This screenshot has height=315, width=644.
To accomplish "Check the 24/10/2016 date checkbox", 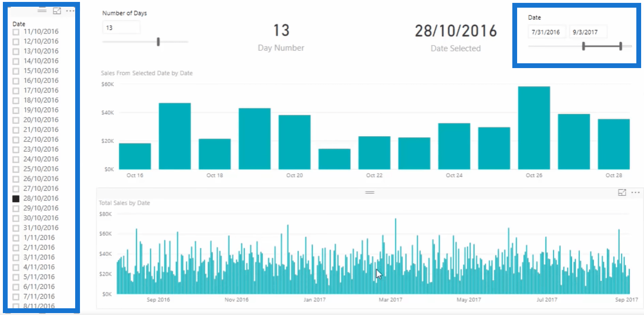I will [16, 160].
